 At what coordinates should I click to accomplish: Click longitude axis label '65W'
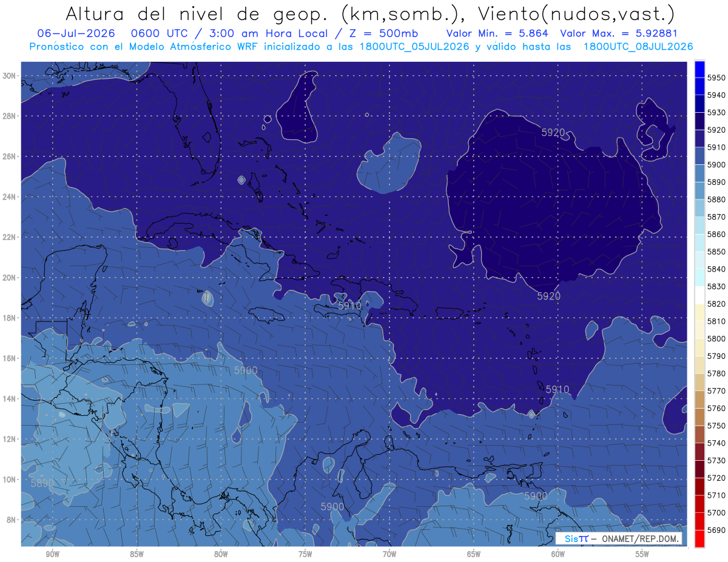click(x=474, y=555)
